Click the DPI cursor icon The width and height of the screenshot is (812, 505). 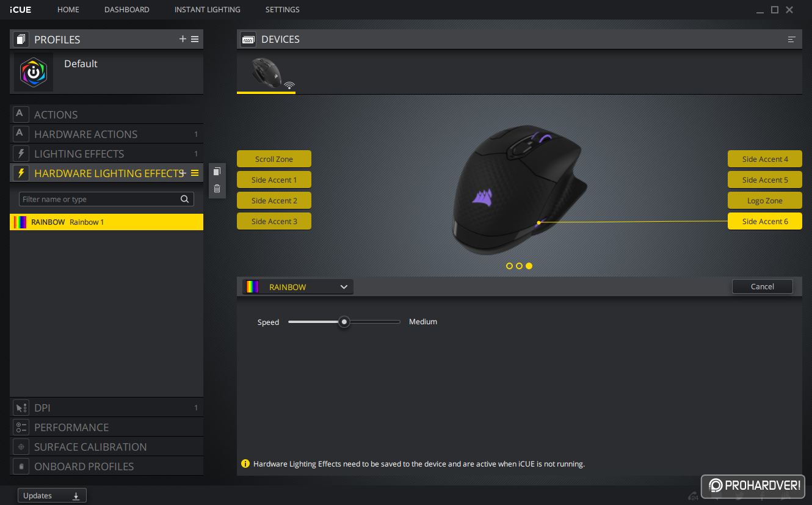(x=21, y=408)
